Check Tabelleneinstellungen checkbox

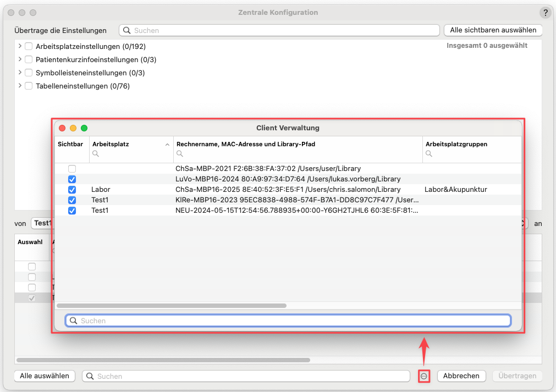pos(29,86)
